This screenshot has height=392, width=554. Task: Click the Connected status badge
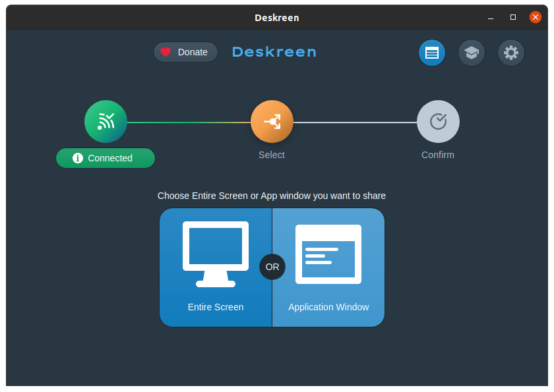(x=106, y=157)
